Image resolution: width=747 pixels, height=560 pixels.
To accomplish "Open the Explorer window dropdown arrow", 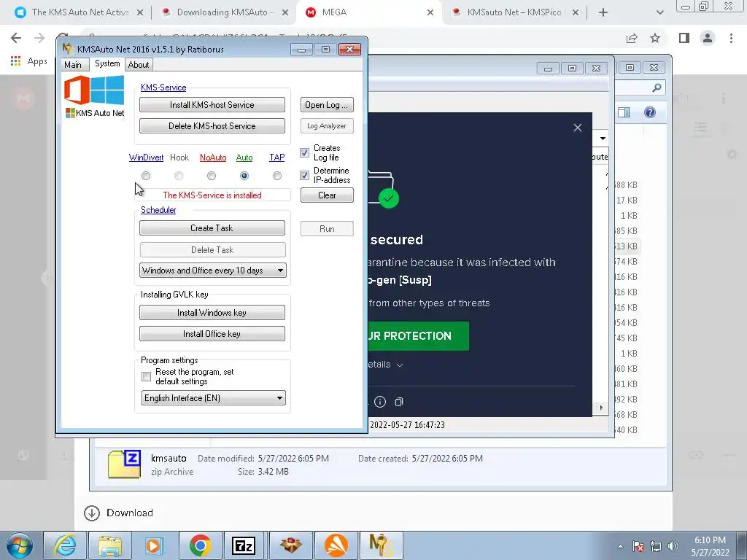I will point(603,139).
